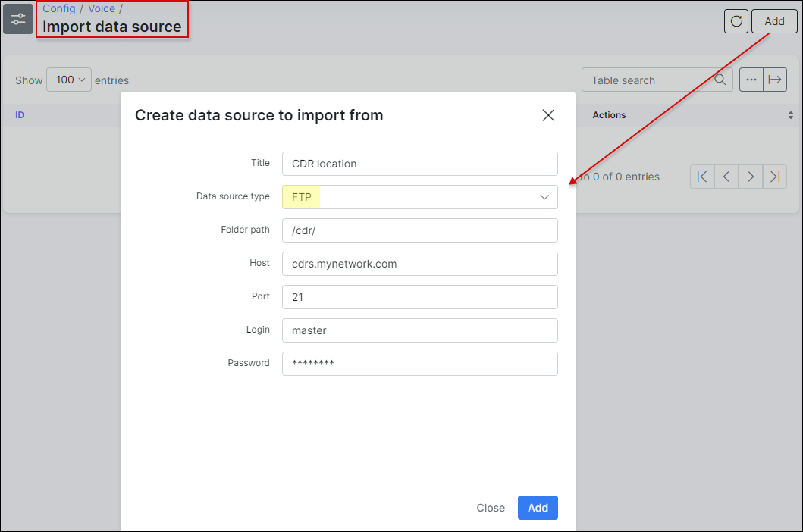Go to the previous page of entries

(726, 176)
